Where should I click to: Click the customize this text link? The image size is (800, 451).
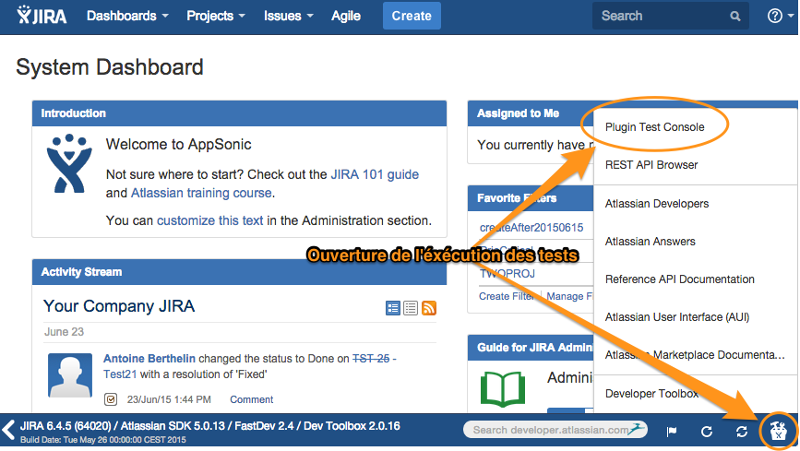tap(210, 220)
